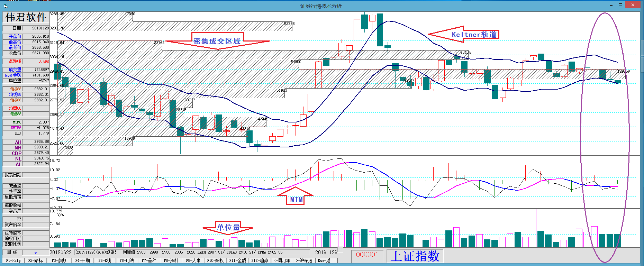The image size is (644, 266).
Task: Click the 涨跌幅 label
Action: tap(12, 61)
